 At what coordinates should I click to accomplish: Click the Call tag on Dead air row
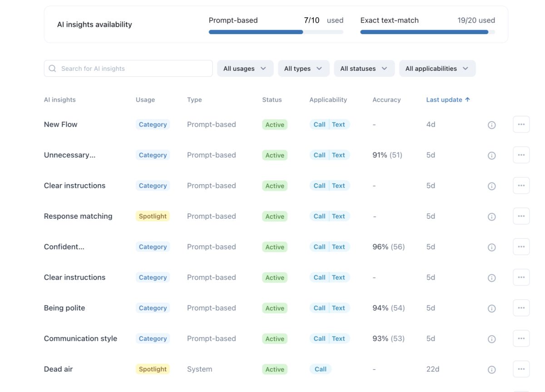(x=321, y=369)
